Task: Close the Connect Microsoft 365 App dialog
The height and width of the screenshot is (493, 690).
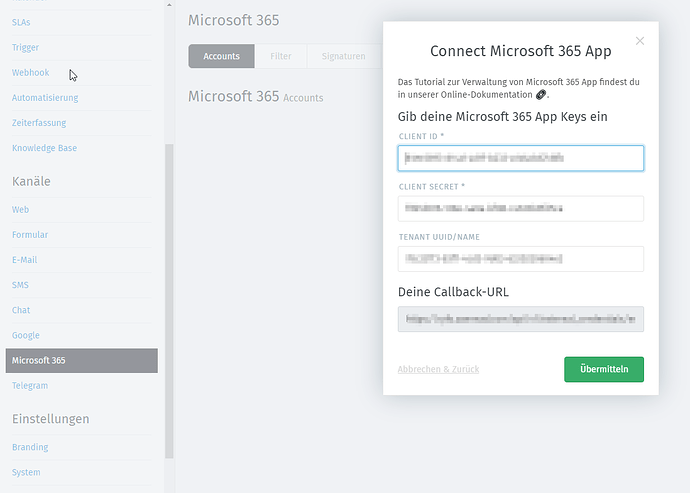Action: pos(640,41)
